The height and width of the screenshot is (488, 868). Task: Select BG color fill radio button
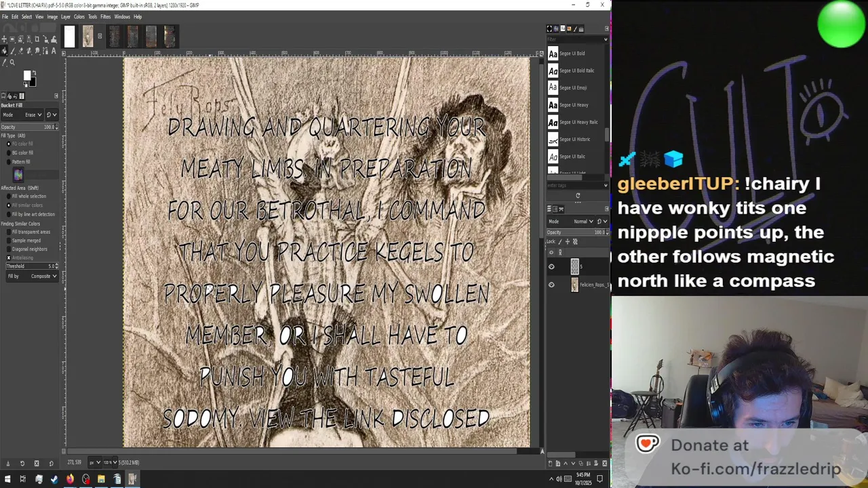point(9,152)
